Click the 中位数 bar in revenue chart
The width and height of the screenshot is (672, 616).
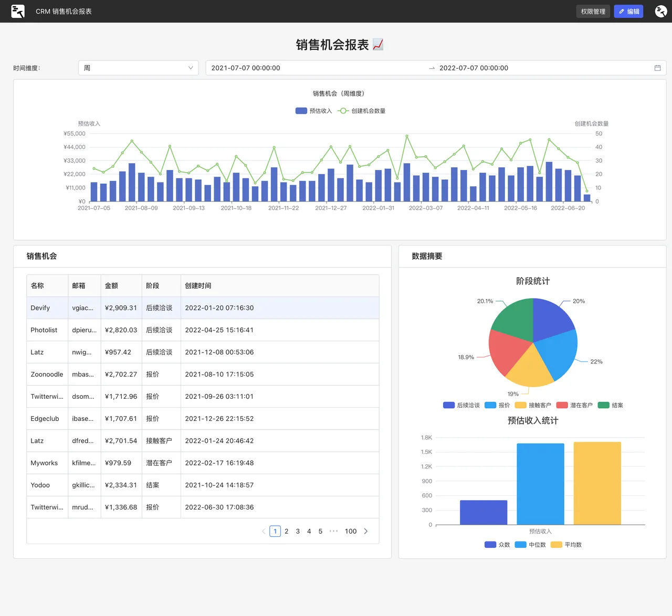540,484
